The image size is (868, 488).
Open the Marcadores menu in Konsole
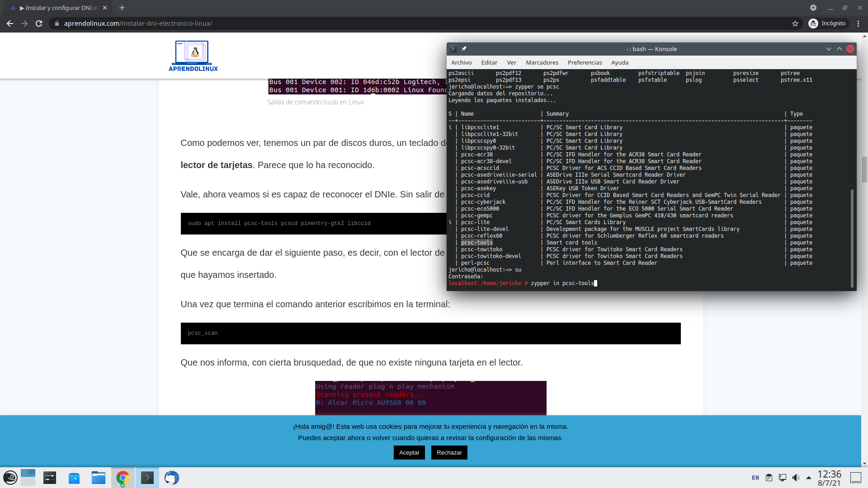point(542,62)
